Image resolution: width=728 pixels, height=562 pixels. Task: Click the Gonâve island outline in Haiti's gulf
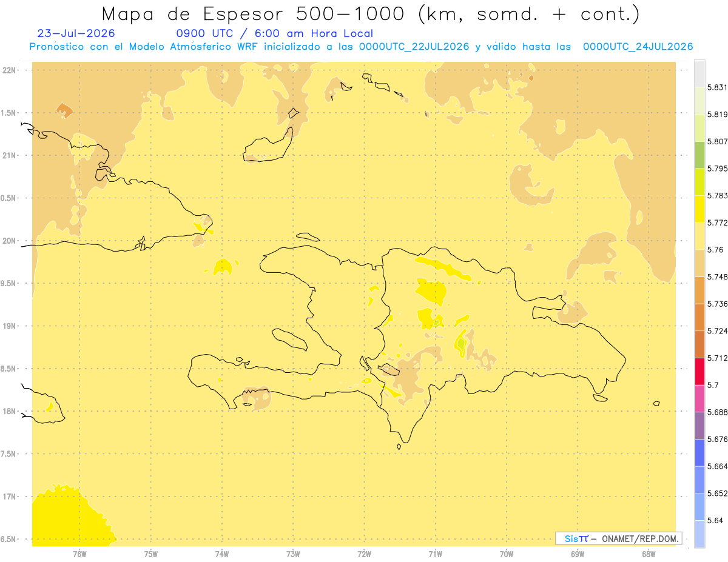pos(289,339)
